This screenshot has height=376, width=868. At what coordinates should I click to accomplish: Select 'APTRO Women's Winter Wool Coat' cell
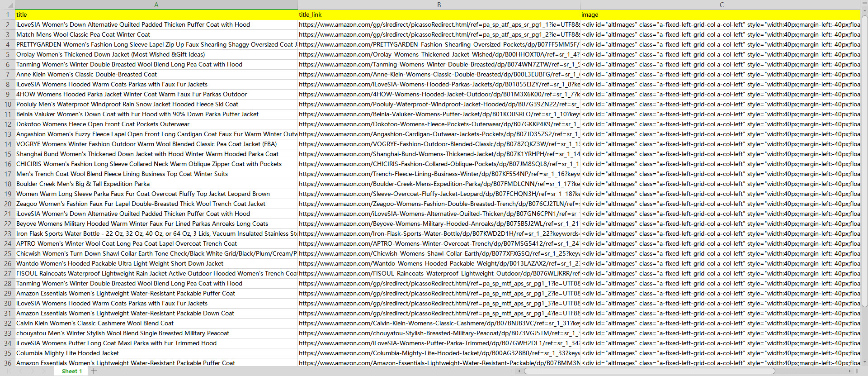tap(156, 243)
